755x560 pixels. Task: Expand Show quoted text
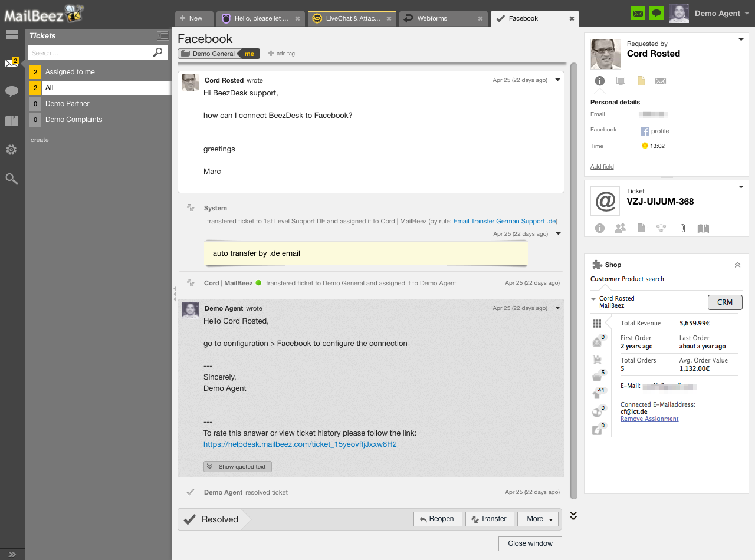point(238,466)
